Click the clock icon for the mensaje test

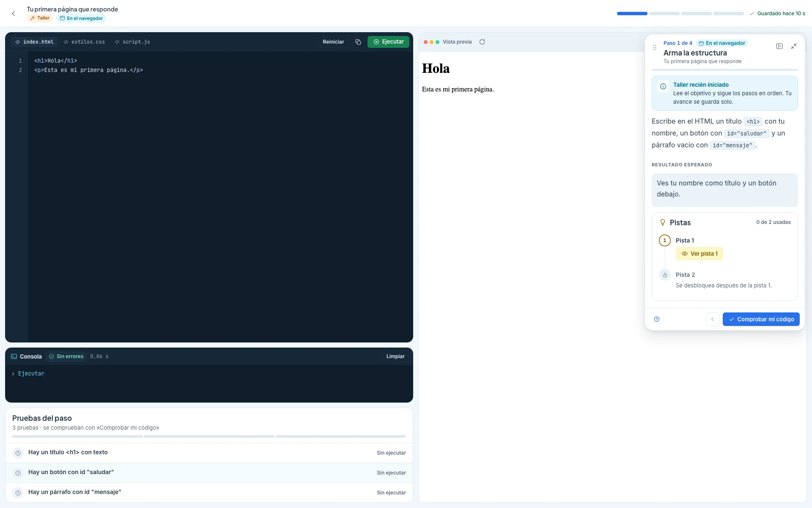[x=18, y=493]
